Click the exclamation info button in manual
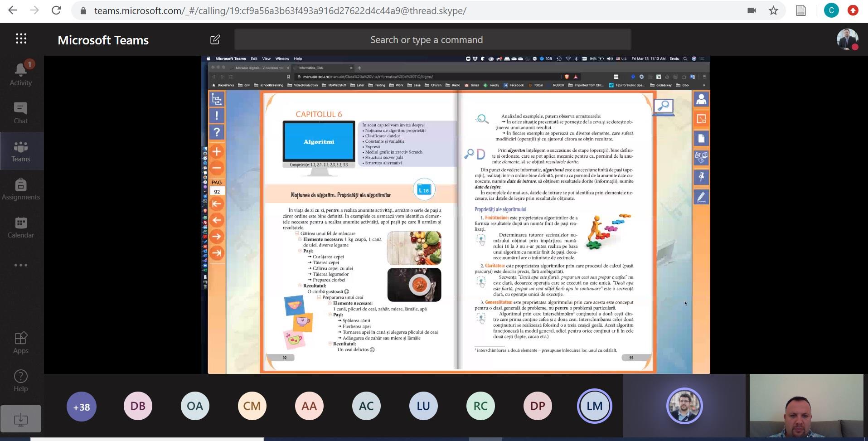This screenshot has height=441, width=868. click(217, 116)
